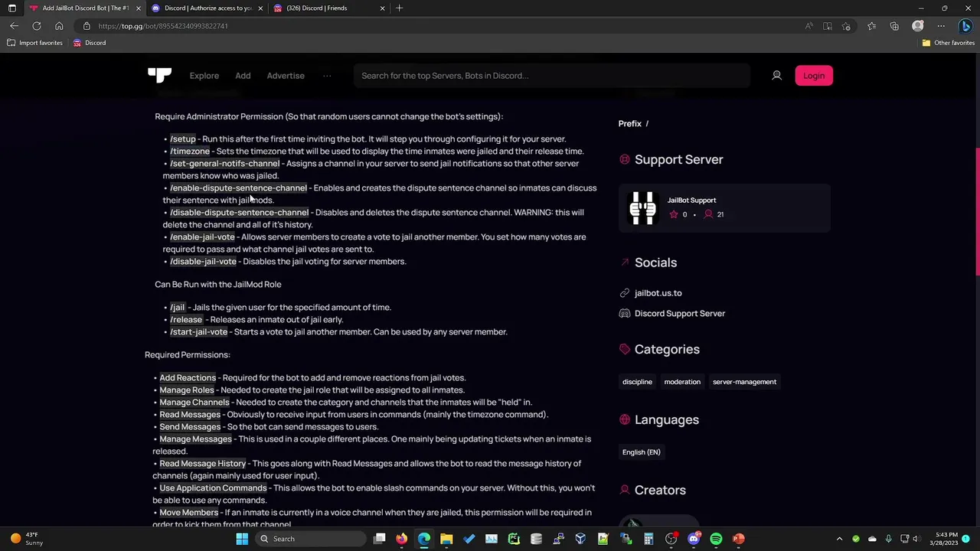Screen dimensions: 980x551
Task: Select the server-management category tag
Action: click(744, 382)
